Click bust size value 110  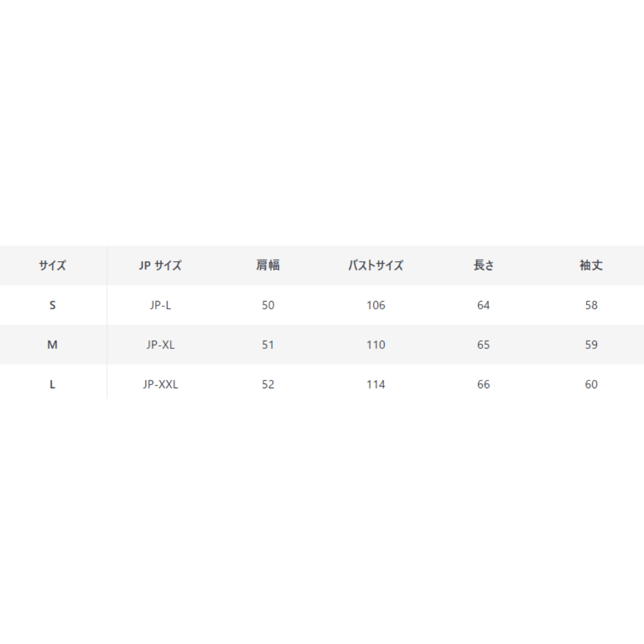tap(376, 345)
